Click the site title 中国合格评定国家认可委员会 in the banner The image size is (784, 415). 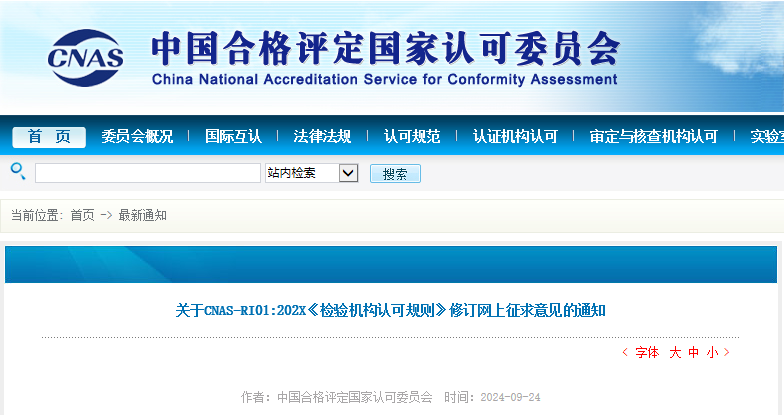click(x=386, y=48)
